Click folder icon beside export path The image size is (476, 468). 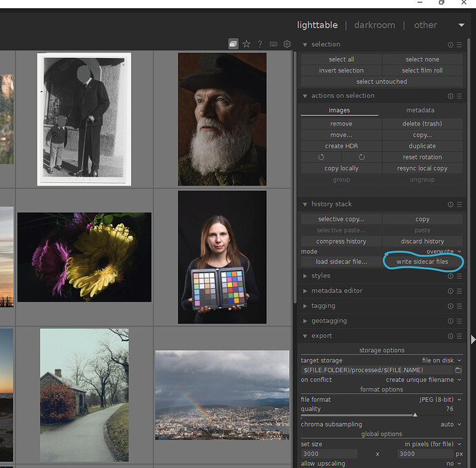457,370
